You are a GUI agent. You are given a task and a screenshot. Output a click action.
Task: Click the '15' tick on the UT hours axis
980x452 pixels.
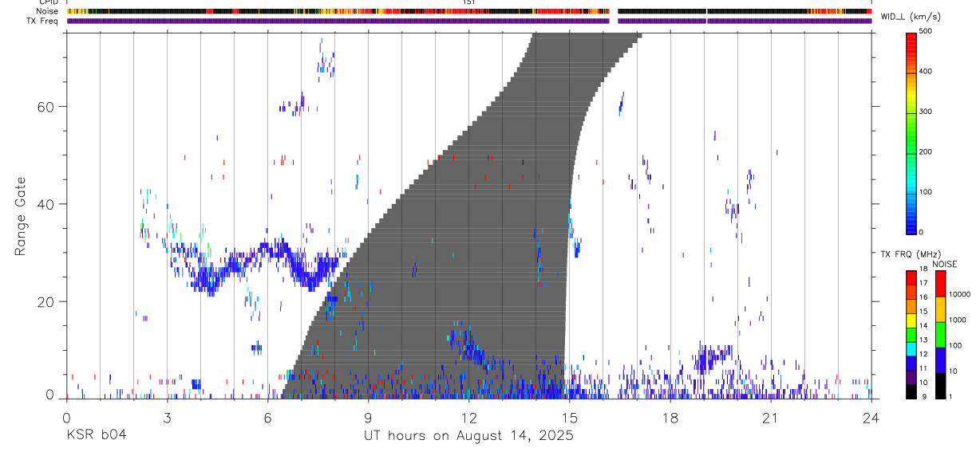[x=569, y=418]
